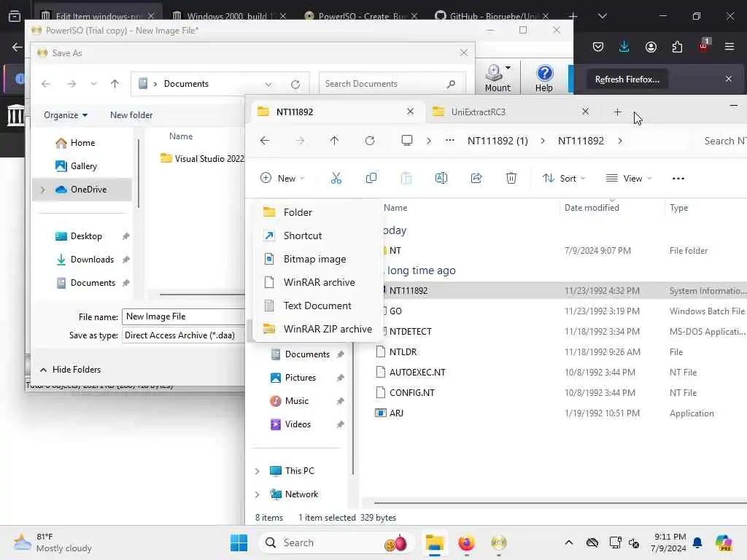Switch to the GitHub Bioruebe Firefox tab
Image resolution: width=747 pixels, height=560 pixels.
pos(492,16)
